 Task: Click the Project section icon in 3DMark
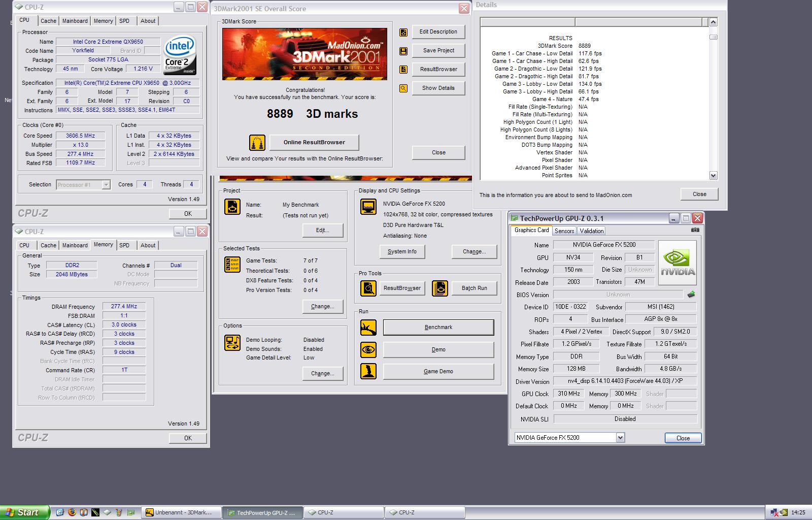(232, 207)
